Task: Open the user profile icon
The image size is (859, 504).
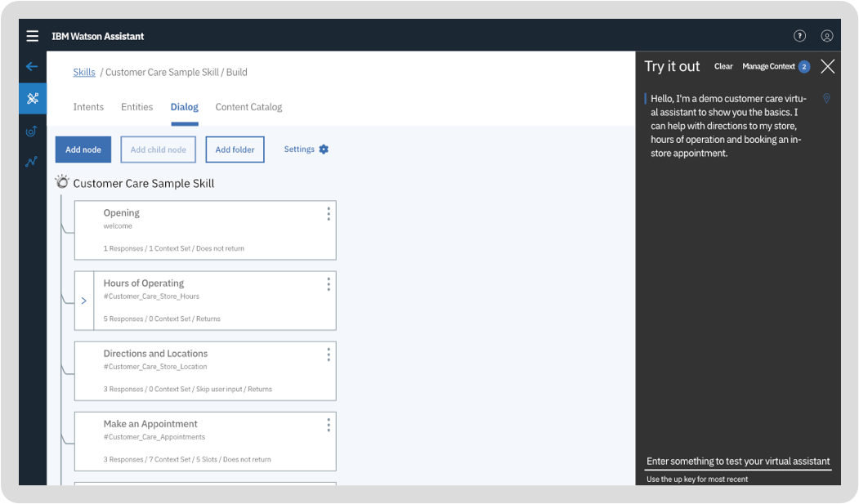Action: click(x=827, y=36)
